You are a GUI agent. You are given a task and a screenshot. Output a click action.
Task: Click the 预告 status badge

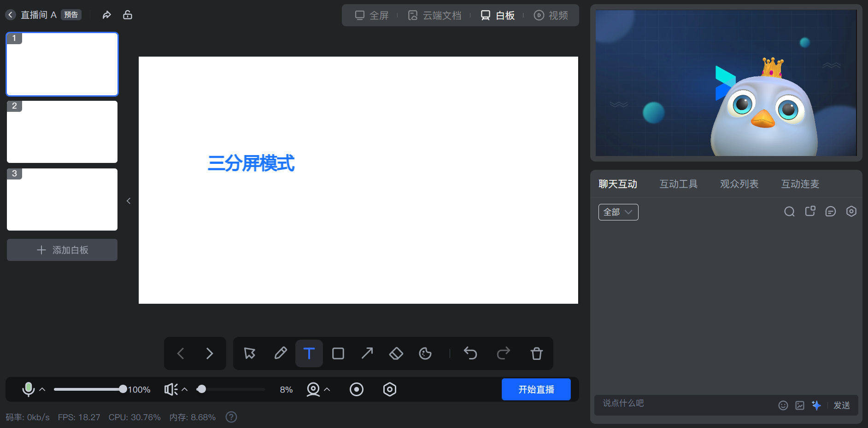coord(71,15)
